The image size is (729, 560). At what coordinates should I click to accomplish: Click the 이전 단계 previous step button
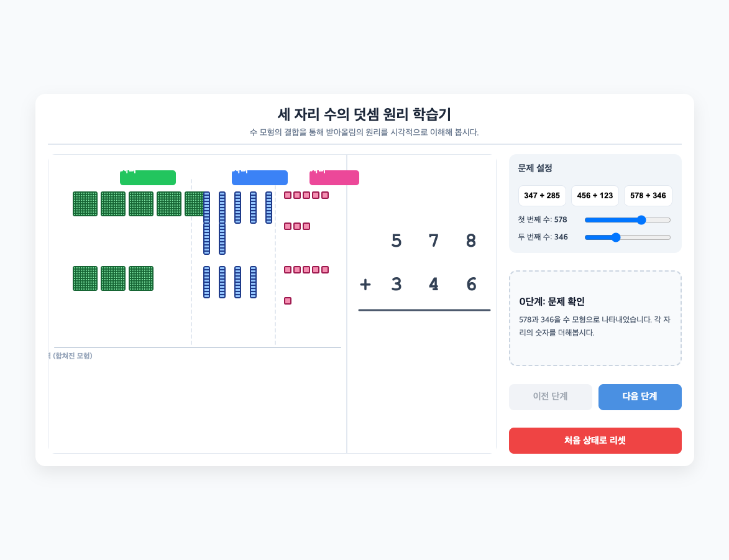(x=551, y=397)
